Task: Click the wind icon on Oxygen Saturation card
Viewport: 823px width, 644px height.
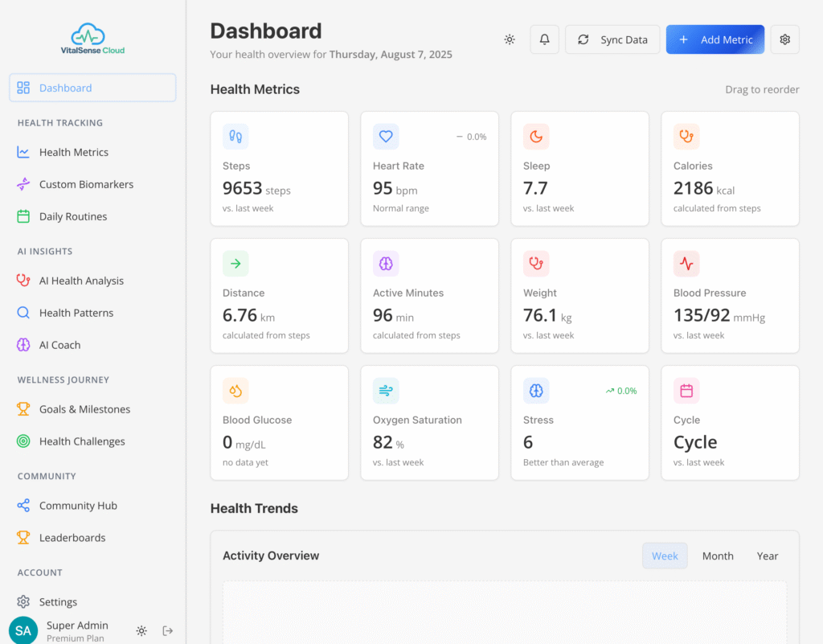Action: pyautogui.click(x=386, y=391)
